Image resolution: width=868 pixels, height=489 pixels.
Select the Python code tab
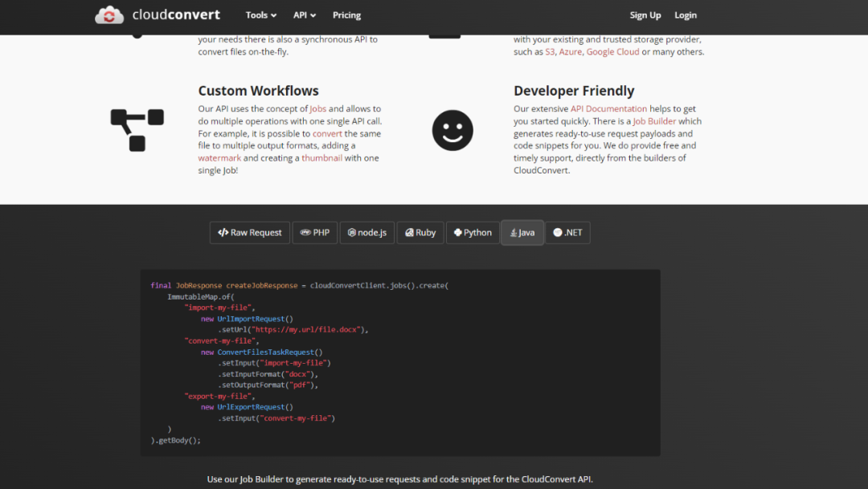click(x=473, y=232)
